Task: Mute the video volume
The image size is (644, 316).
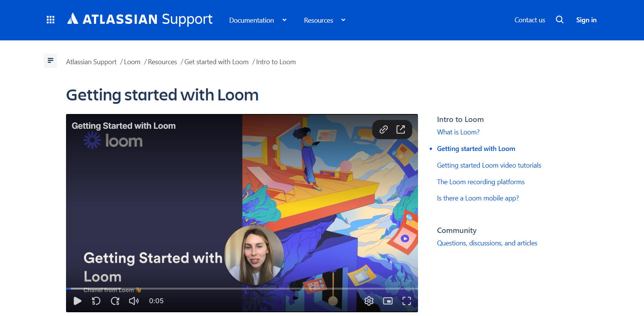Action: 134,301
